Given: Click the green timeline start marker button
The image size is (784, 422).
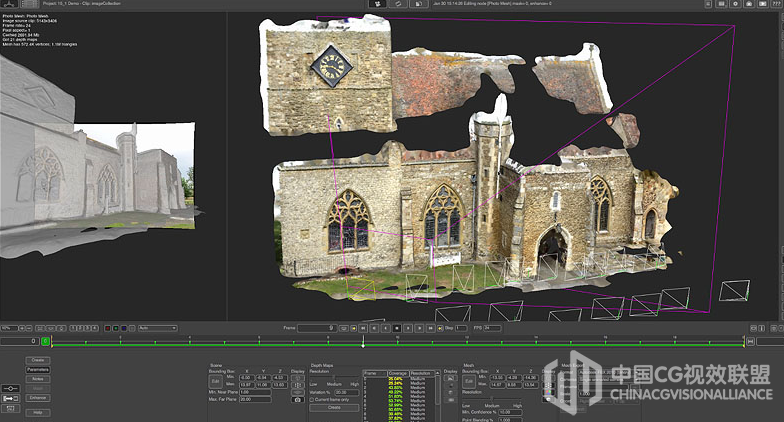Looking at the screenshot, I should pos(46,341).
